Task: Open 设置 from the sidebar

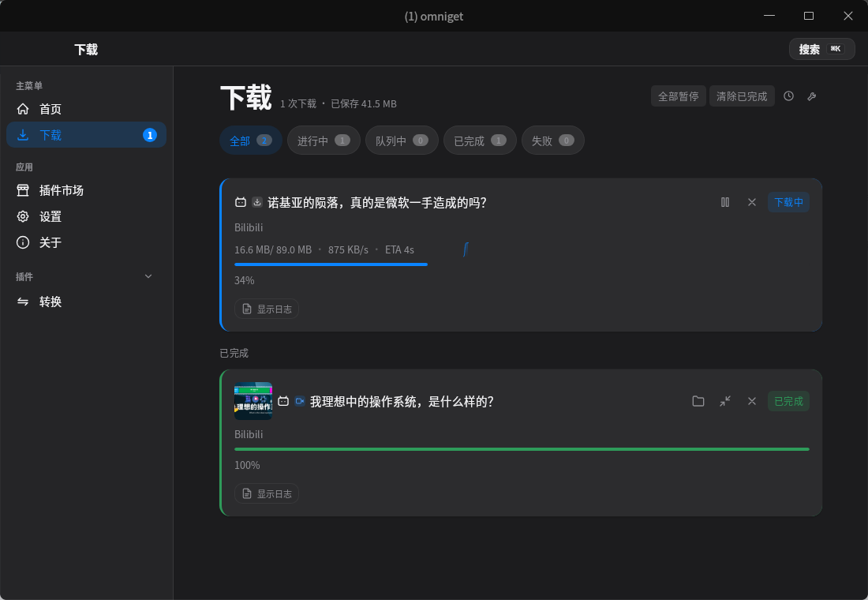Action: pos(86,216)
